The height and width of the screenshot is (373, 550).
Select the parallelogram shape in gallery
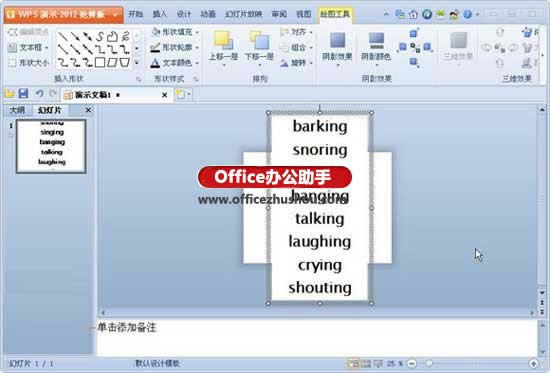(112, 62)
